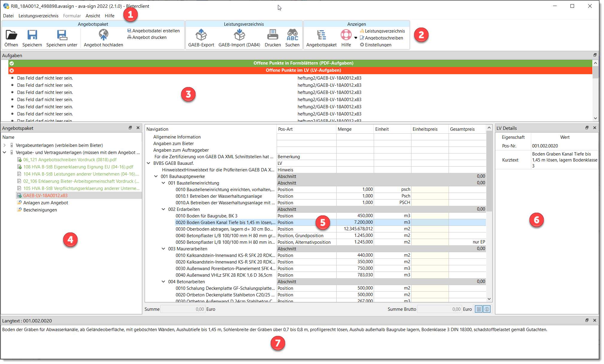This screenshot has width=604, height=364.
Task: Collapse Vergabe- und Vertragsunterlagen node
Action: coord(4,153)
